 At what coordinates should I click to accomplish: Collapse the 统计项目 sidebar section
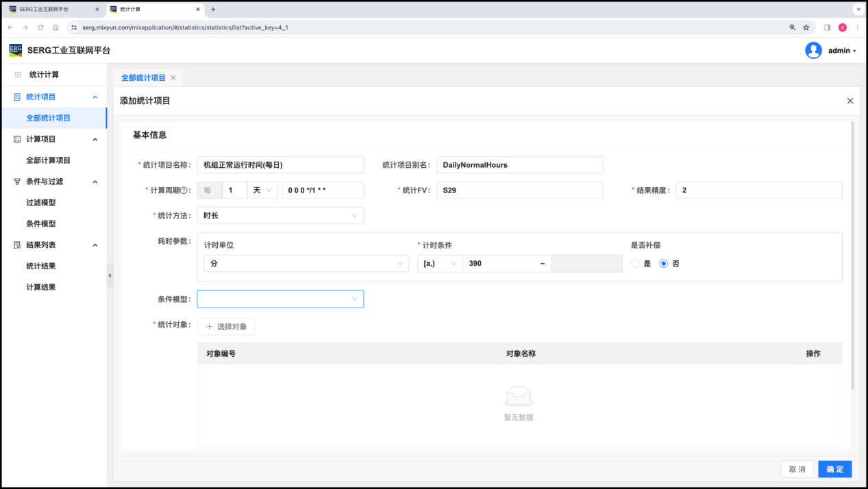[95, 97]
